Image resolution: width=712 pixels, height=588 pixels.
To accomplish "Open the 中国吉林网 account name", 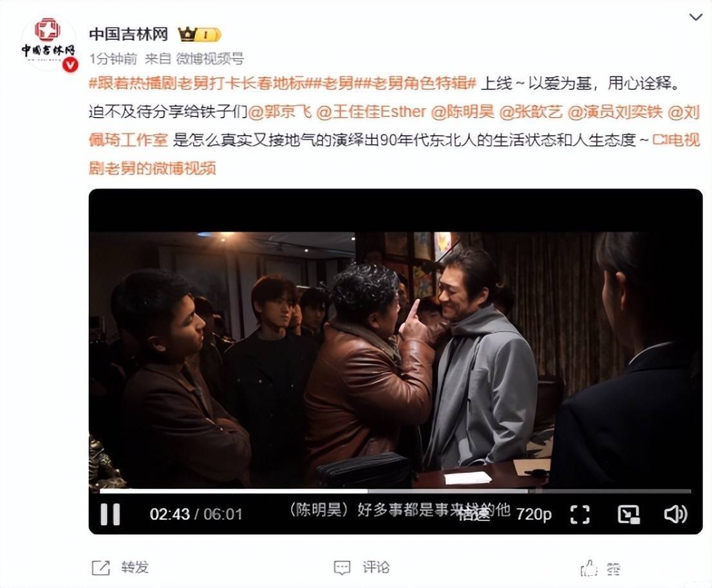I will click(129, 34).
